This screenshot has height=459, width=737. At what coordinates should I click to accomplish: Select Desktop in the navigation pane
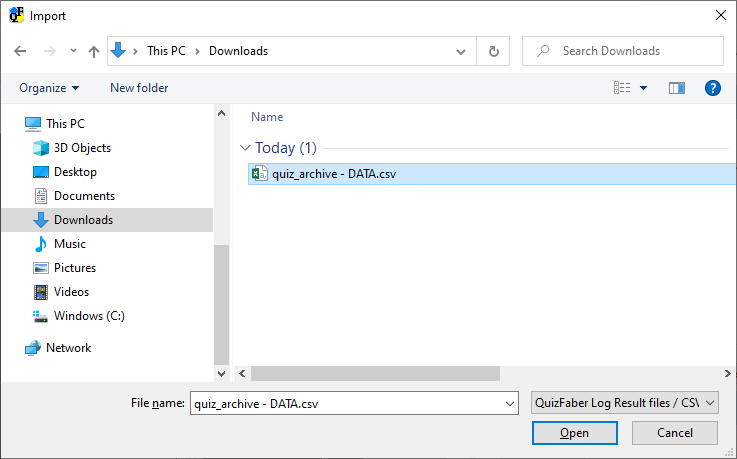click(x=75, y=172)
